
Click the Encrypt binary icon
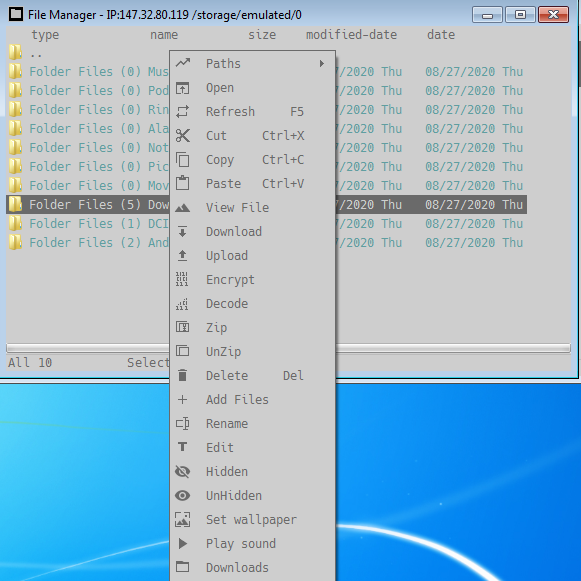click(x=182, y=279)
